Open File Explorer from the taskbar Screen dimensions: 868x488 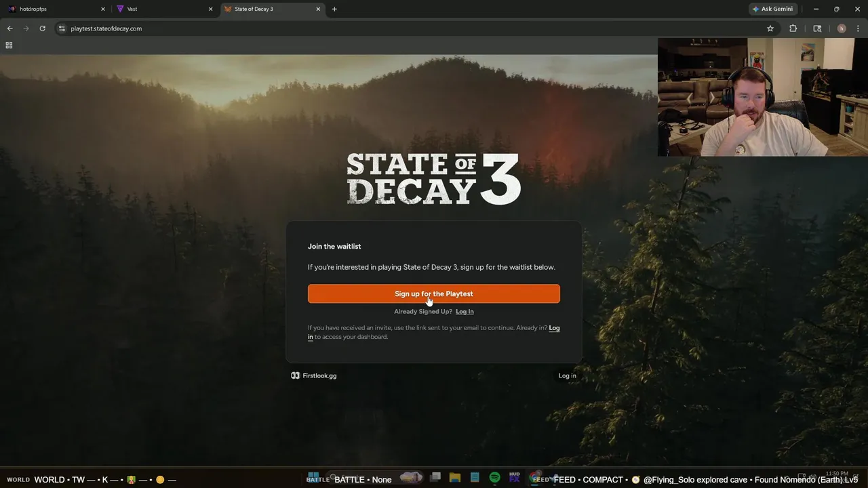[455, 478]
